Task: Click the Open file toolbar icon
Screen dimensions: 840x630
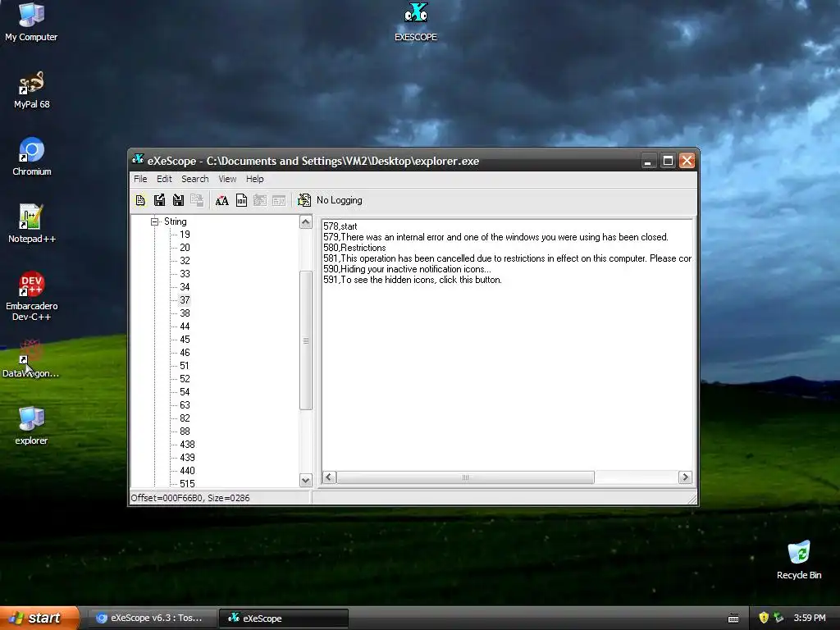Action: (x=140, y=200)
